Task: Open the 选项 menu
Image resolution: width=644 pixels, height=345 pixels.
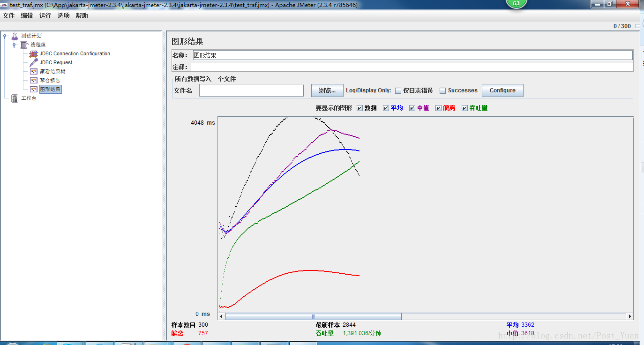Action: [x=64, y=15]
